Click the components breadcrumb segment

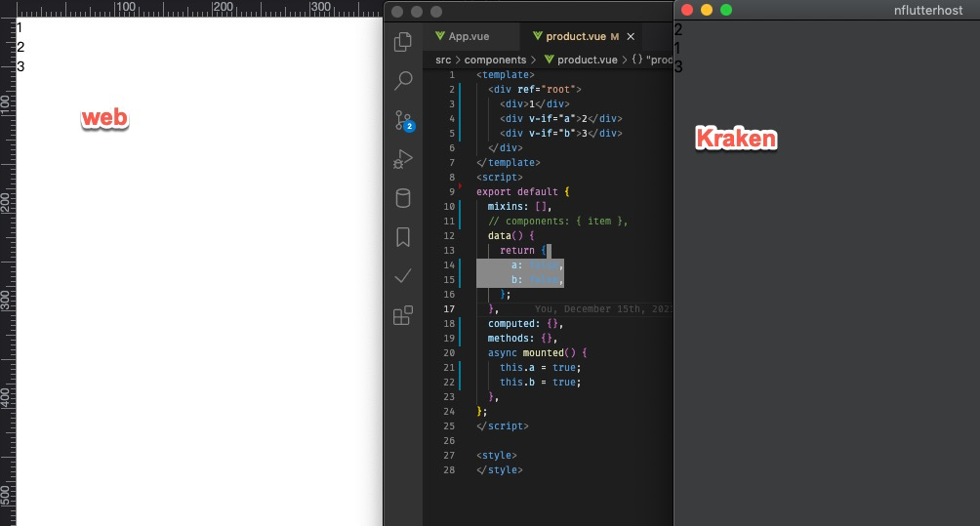(x=495, y=60)
